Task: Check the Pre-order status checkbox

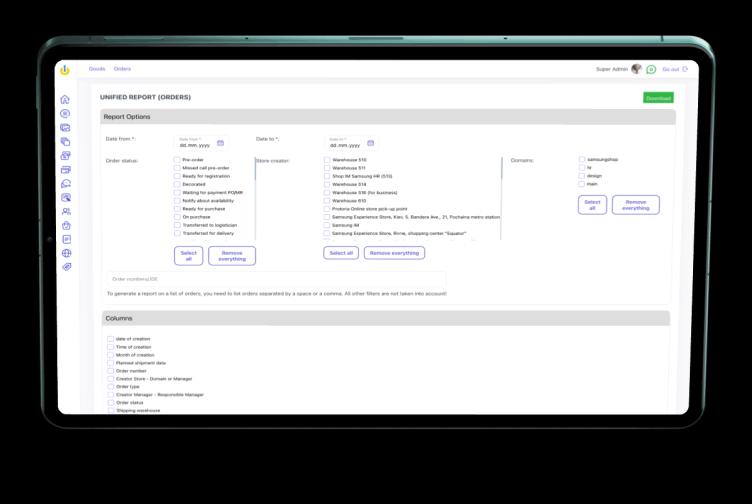Action: pyautogui.click(x=177, y=160)
